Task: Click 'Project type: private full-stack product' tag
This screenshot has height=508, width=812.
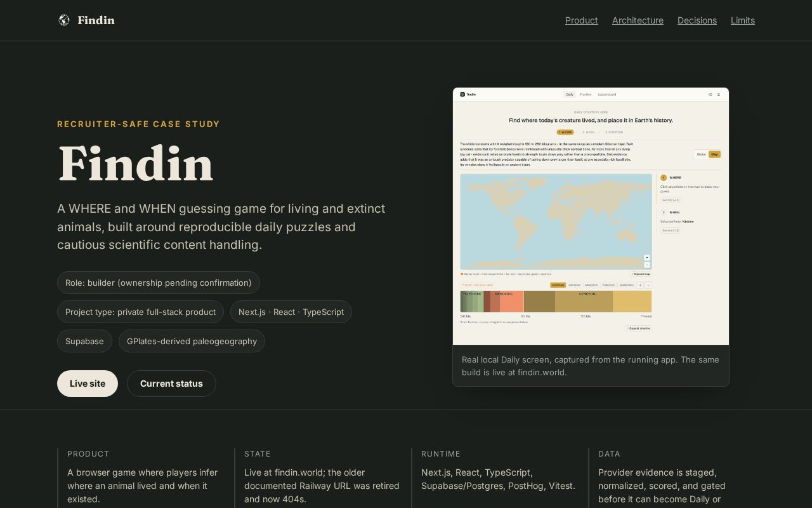Action: click(x=140, y=312)
